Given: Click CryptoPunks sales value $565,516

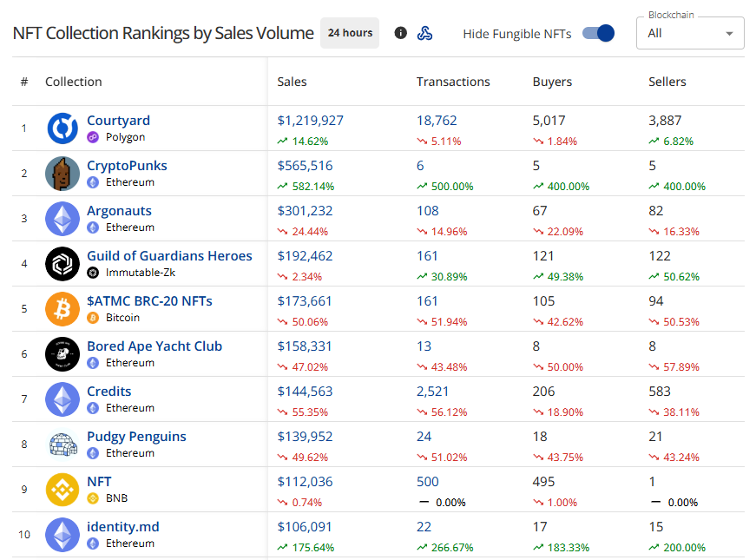Looking at the screenshot, I should point(305,166).
